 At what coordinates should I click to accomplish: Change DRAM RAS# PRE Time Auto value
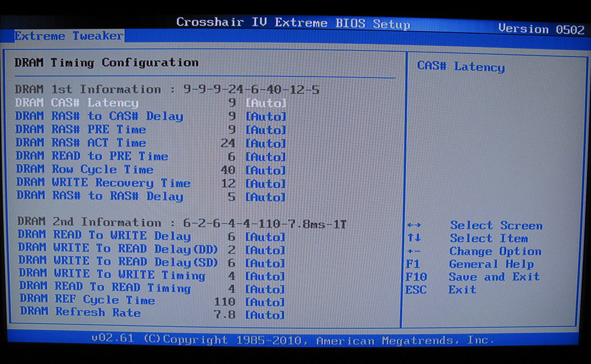(x=265, y=130)
